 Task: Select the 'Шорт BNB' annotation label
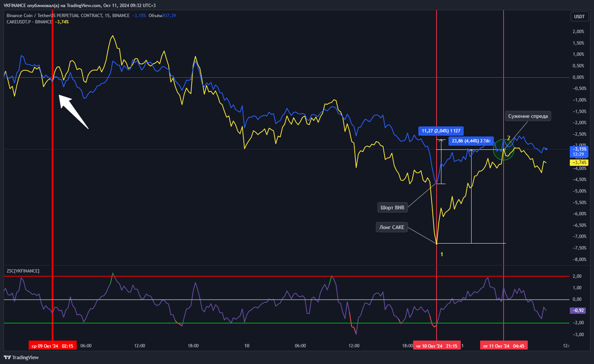coord(392,207)
